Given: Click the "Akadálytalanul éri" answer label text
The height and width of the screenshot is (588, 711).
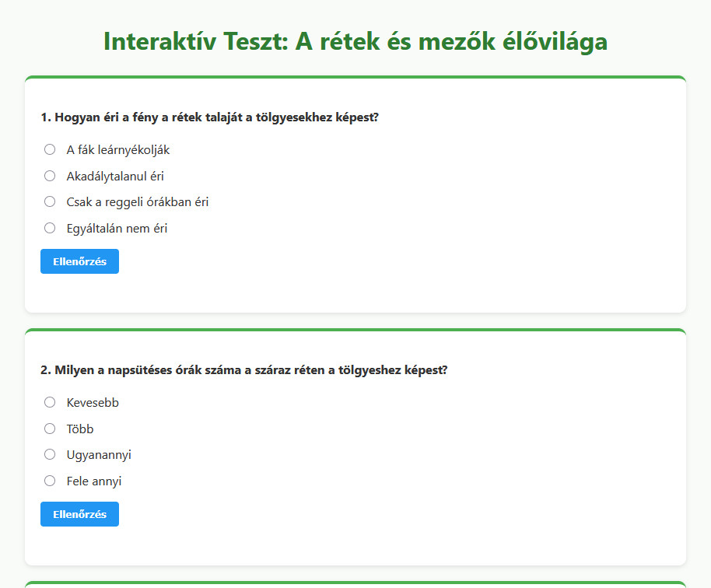Looking at the screenshot, I should [115, 176].
